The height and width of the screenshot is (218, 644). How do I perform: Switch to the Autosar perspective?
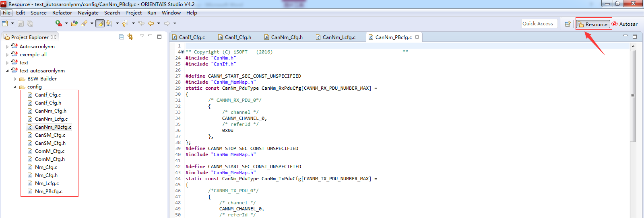click(x=625, y=24)
